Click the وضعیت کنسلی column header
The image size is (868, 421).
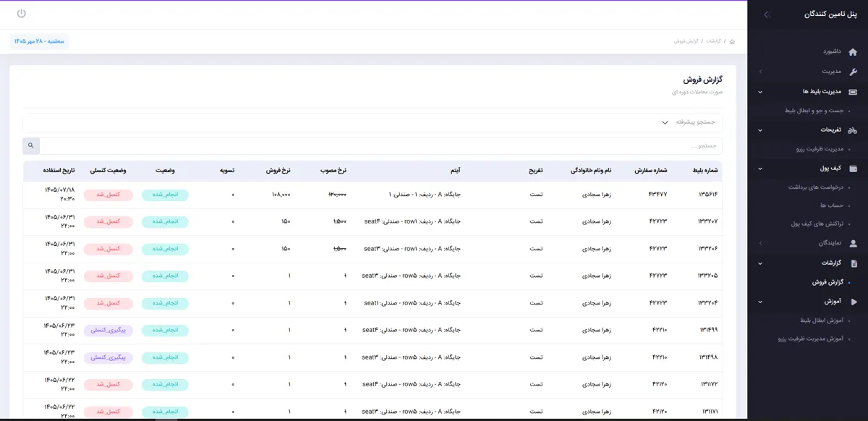109,171
